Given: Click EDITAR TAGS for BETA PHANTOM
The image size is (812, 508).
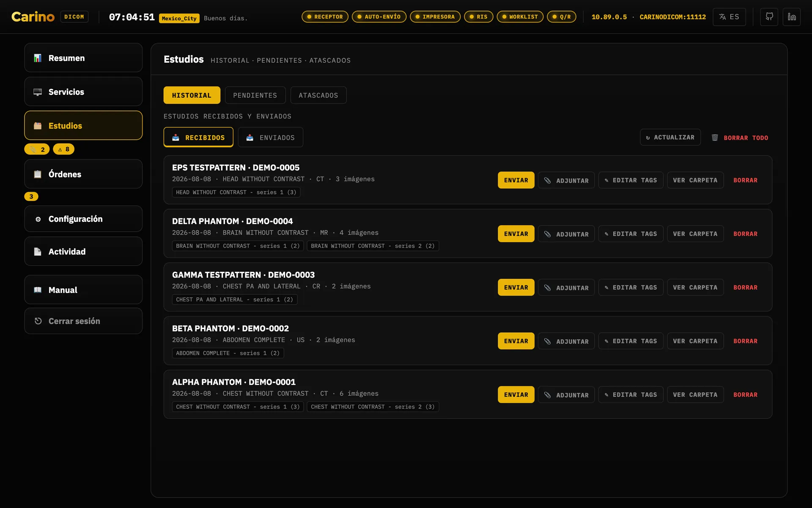Looking at the screenshot, I should tap(631, 341).
